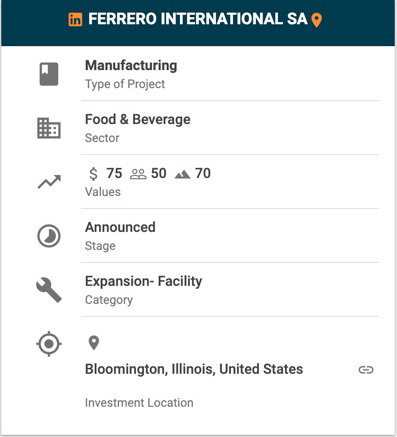The width and height of the screenshot is (397, 437).
Task: Click the Investment Location label
Action: [139, 403]
